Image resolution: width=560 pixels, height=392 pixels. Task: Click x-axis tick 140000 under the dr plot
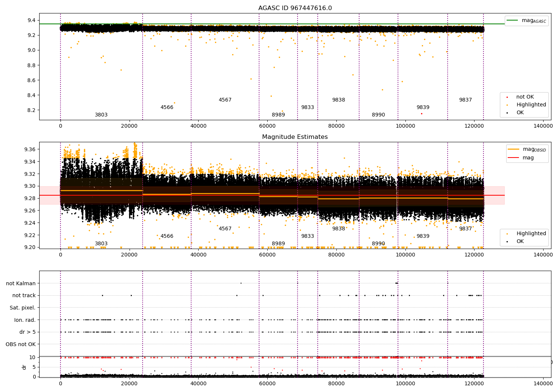point(543,384)
